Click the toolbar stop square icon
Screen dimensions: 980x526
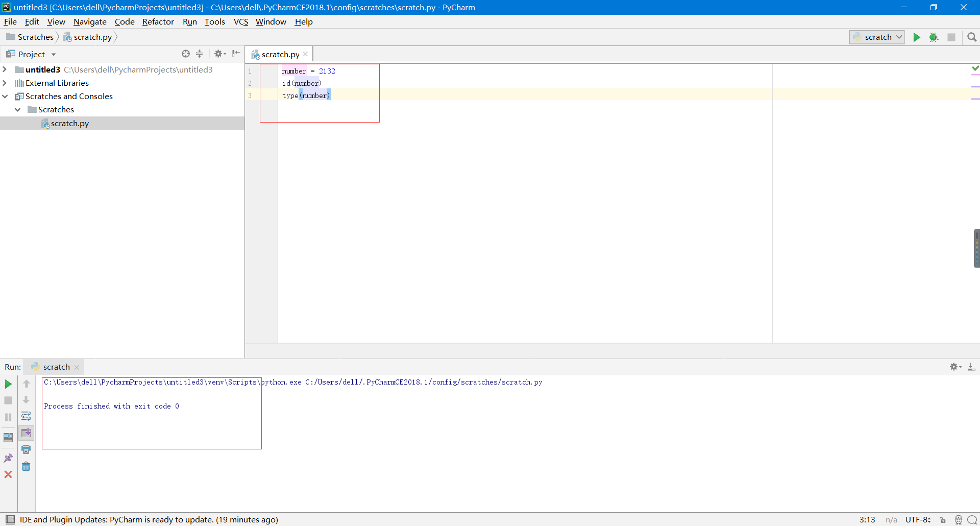(951, 37)
